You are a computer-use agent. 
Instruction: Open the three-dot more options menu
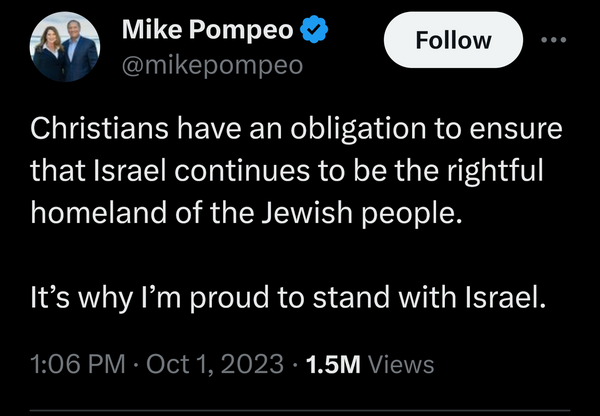(552, 41)
